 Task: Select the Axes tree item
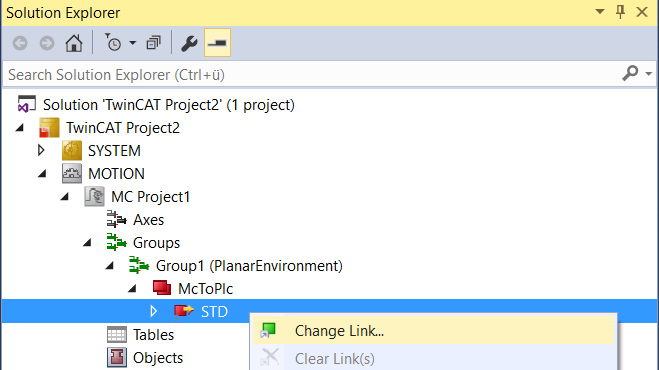[148, 220]
